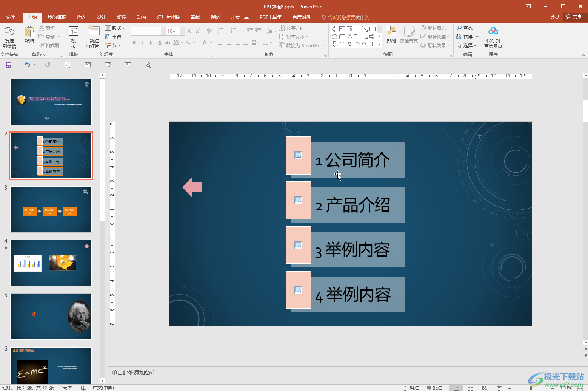Align text center in paragraph group

coord(229,43)
